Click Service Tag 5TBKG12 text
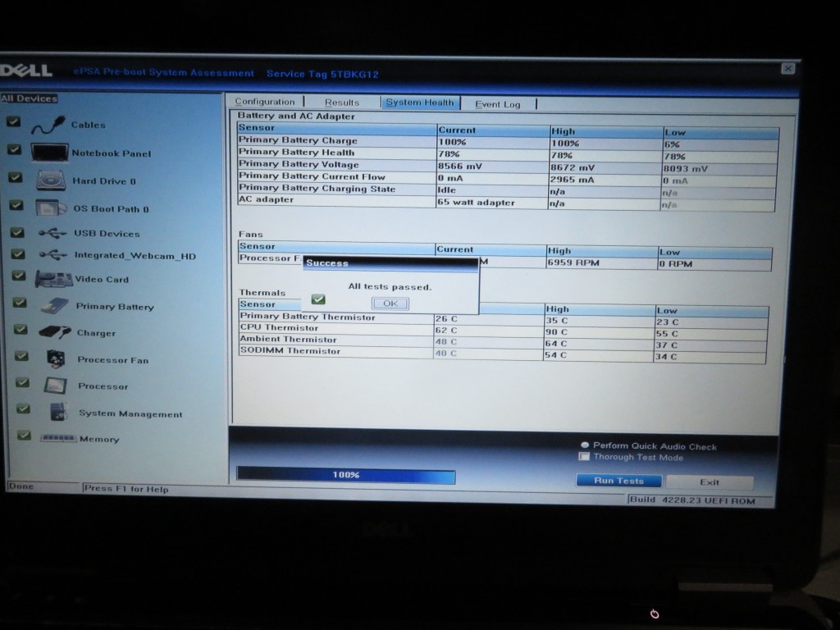840x630 pixels. 322,74
